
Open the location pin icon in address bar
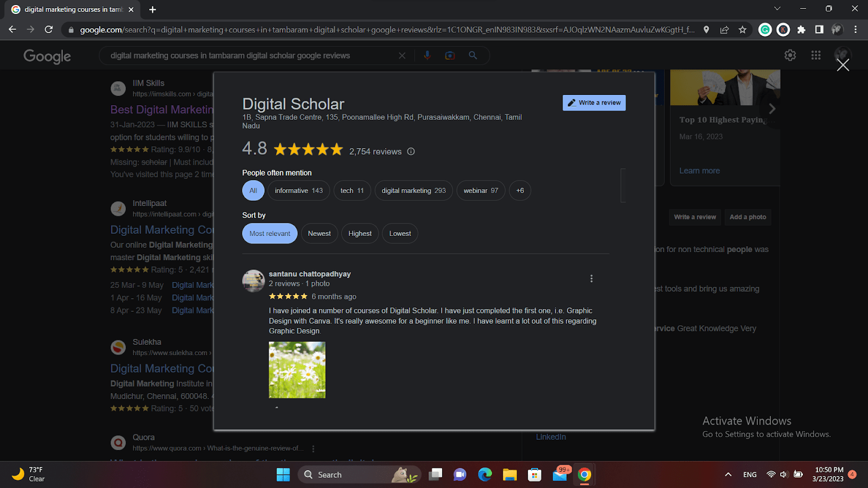[706, 30]
